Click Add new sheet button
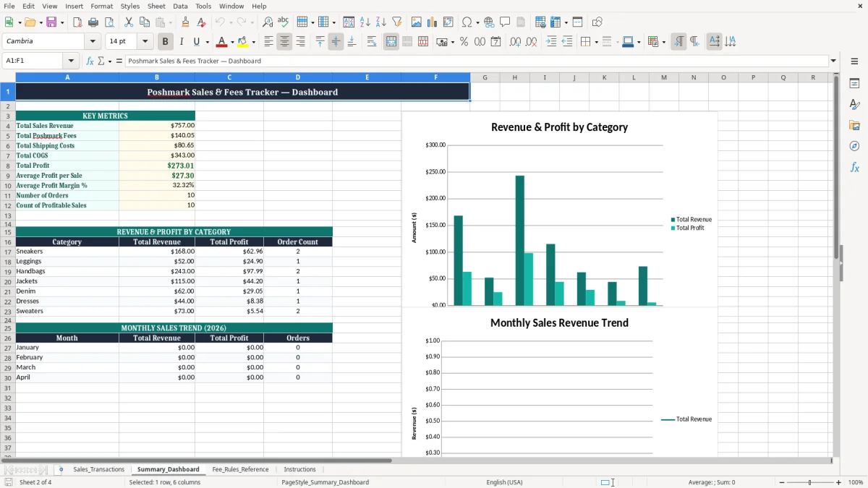This screenshot has height=488, width=868. 61,469
